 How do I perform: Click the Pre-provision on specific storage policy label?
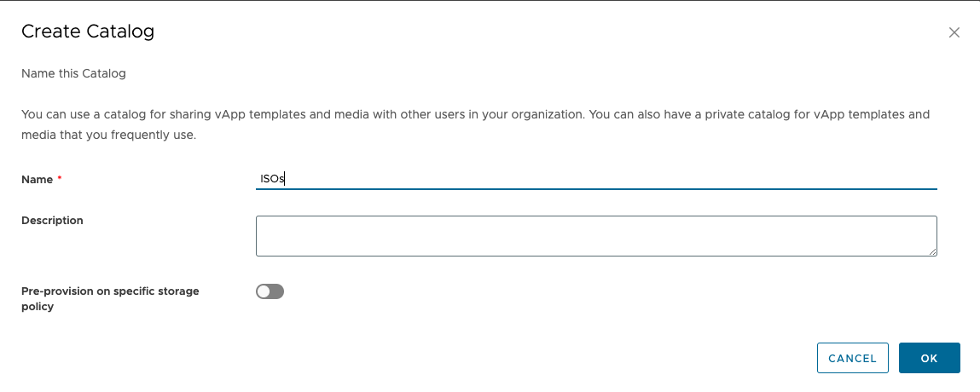[x=110, y=298]
